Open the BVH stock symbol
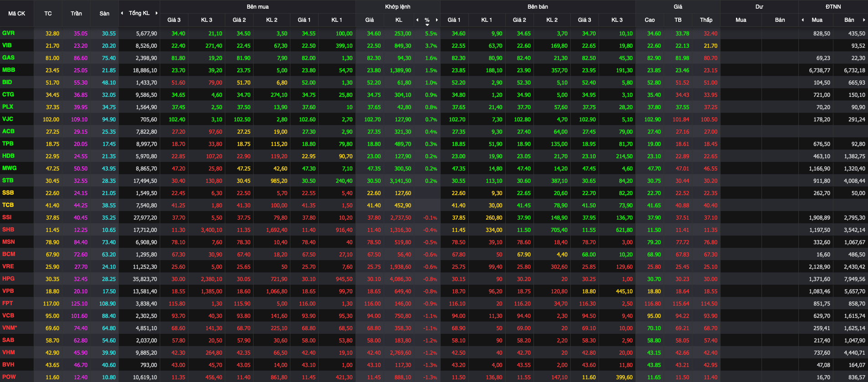Viewport: 868px width, 382px height. 8,365
